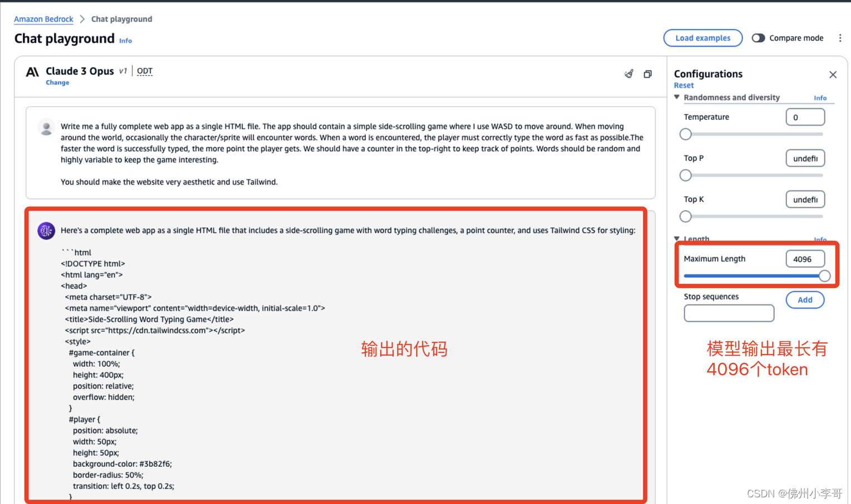The image size is (851, 504).
Task: Click Reset configurations link
Action: pyautogui.click(x=684, y=85)
